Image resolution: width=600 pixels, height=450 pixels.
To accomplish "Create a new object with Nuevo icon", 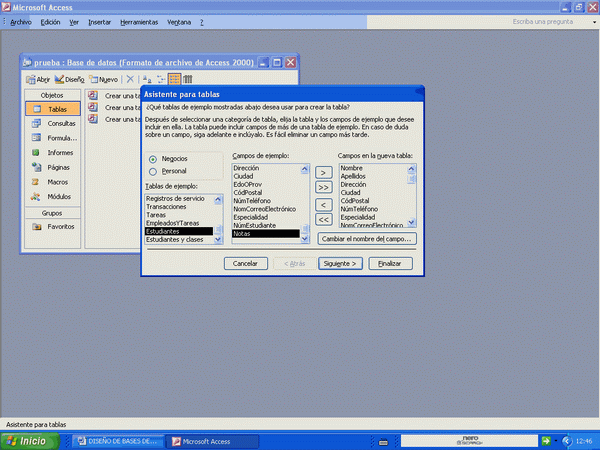I will (103, 79).
